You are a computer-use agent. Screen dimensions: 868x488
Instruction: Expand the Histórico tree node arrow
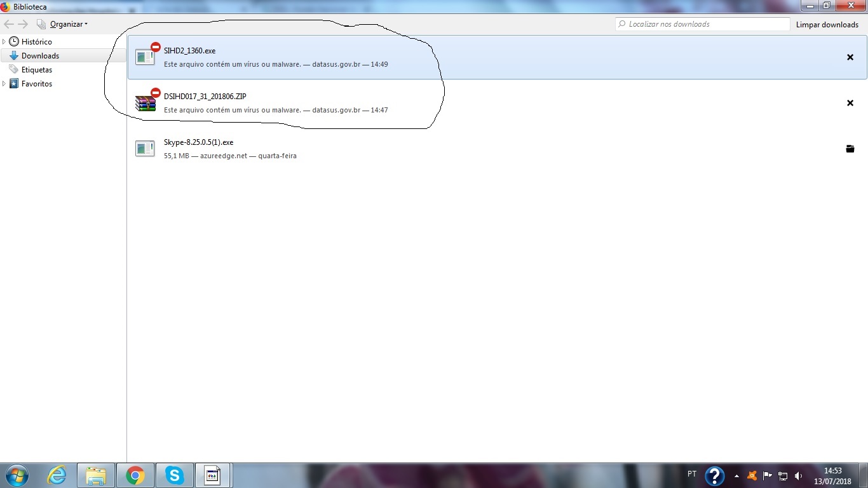tap(4, 41)
